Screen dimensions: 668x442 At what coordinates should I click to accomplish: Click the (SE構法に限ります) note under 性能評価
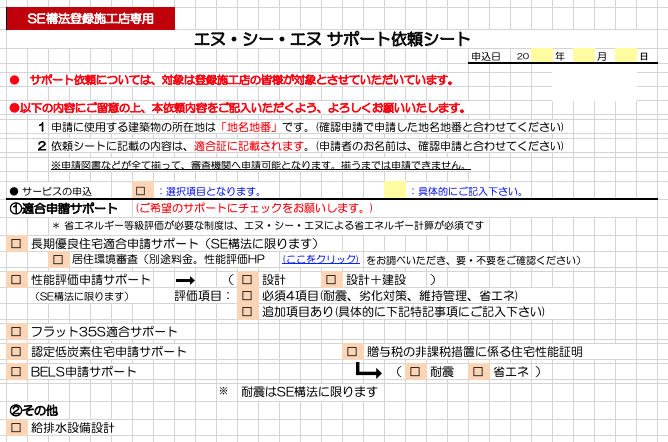[82, 296]
